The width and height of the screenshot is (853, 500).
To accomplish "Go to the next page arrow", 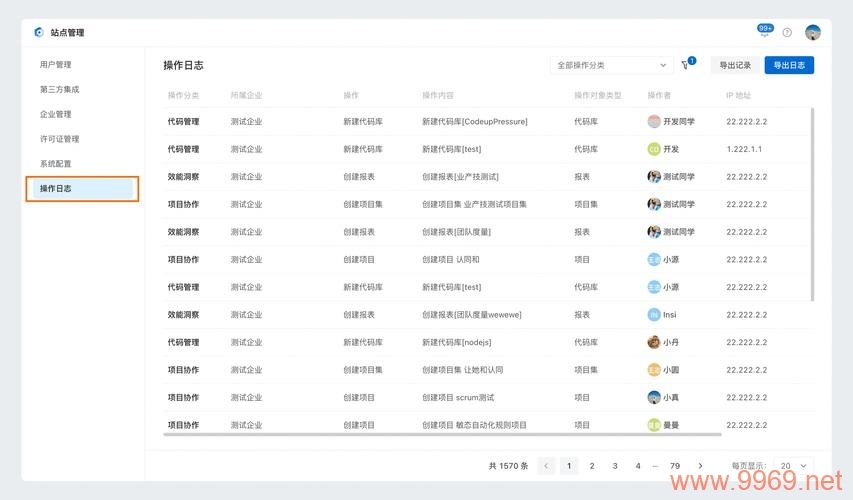I will 700,466.
